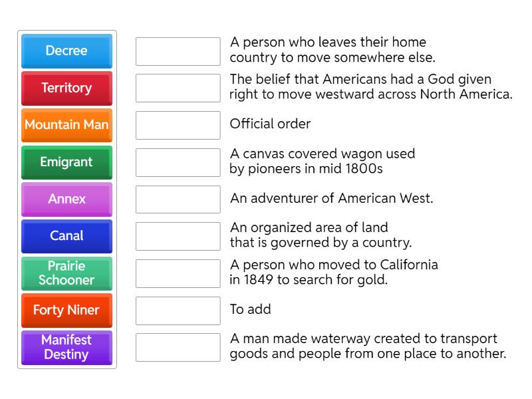Click the Annex word tile

66,199
